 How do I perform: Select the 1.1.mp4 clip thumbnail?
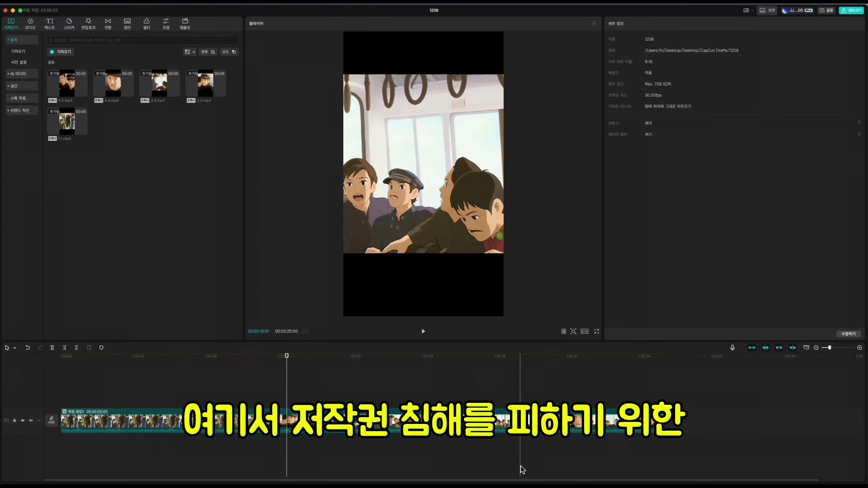pos(67,121)
